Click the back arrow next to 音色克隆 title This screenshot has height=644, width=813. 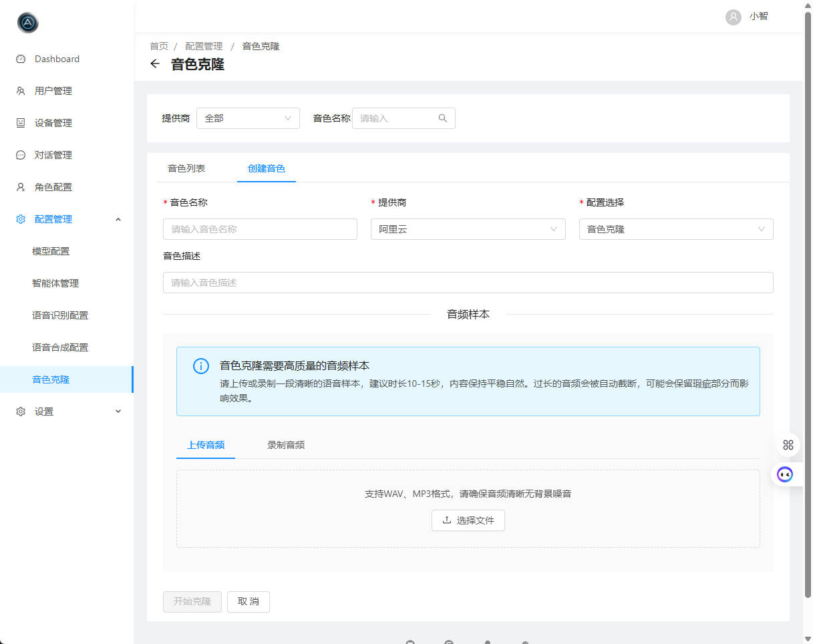click(x=154, y=63)
